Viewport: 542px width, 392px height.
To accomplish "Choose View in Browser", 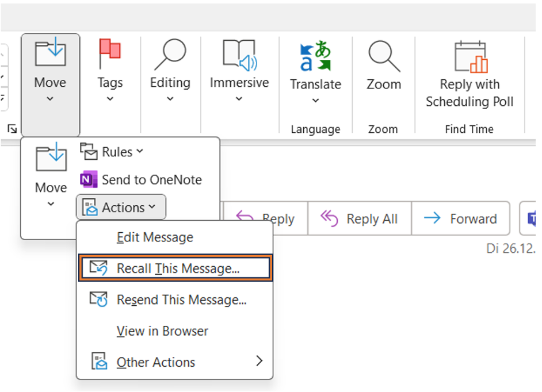I will [162, 331].
